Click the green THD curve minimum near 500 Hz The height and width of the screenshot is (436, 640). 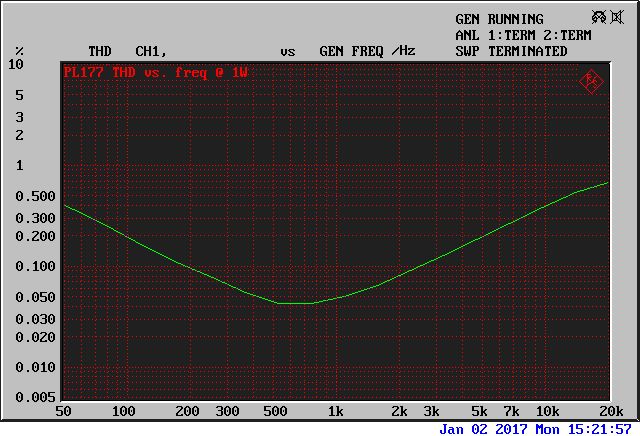[297, 303]
